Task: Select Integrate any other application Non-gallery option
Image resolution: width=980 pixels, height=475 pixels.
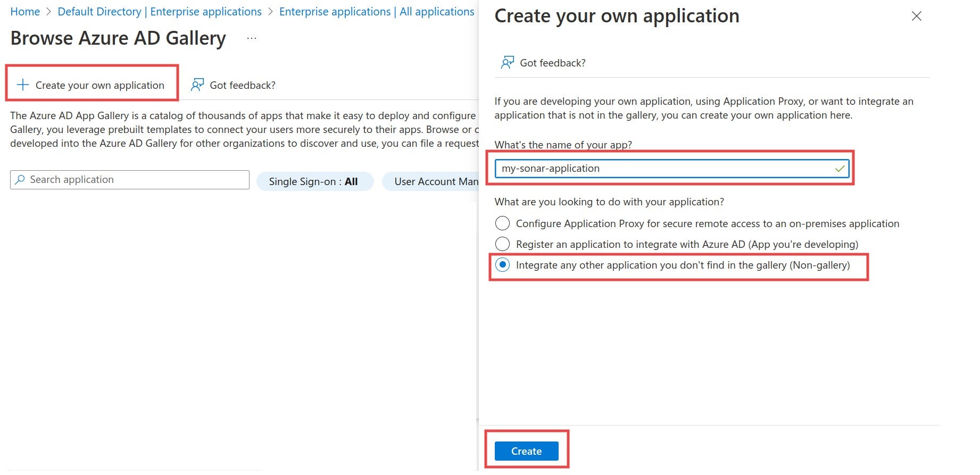Action: pyautogui.click(x=502, y=264)
